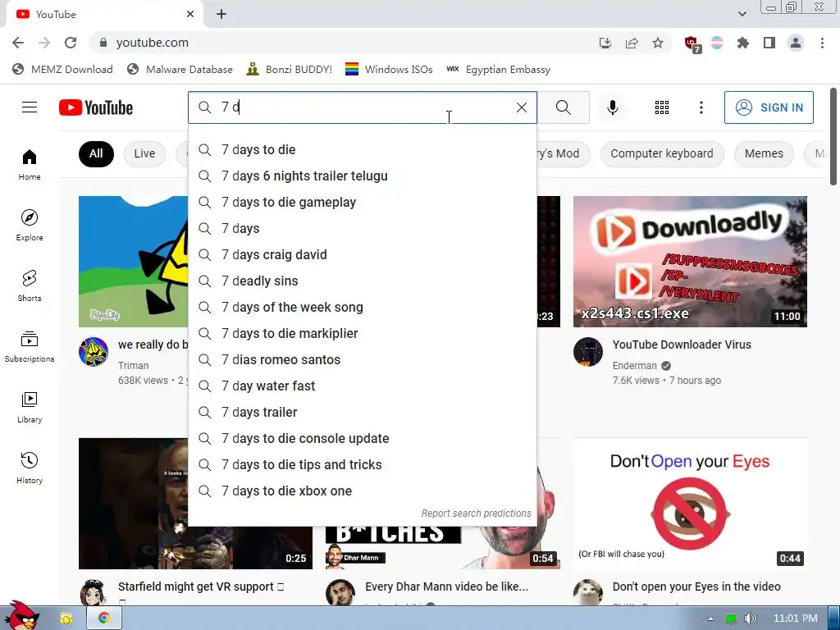Click Report search predictions link

point(477,514)
